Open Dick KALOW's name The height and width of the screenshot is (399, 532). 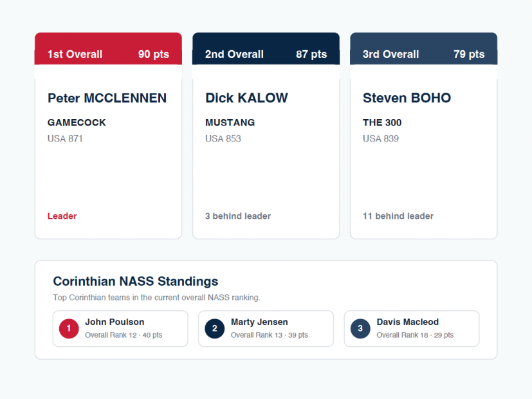(x=246, y=98)
